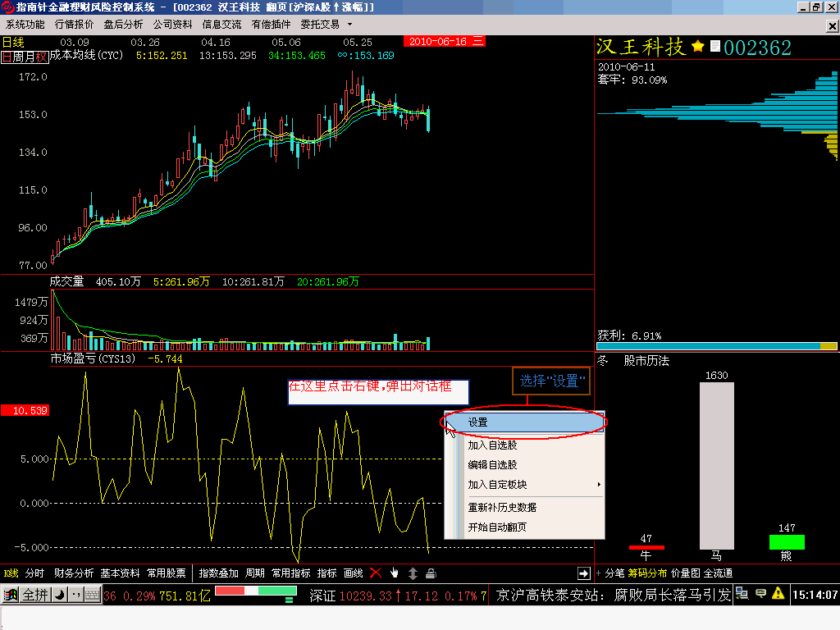The height and width of the screenshot is (630, 840).
Task: Open the '行情报价' menu
Action: click(74, 25)
